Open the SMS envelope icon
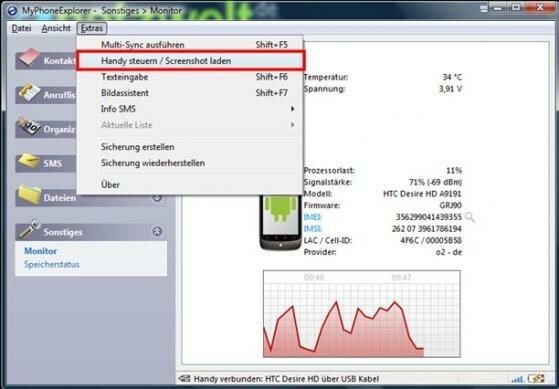This screenshot has width=559, height=389. point(29,161)
